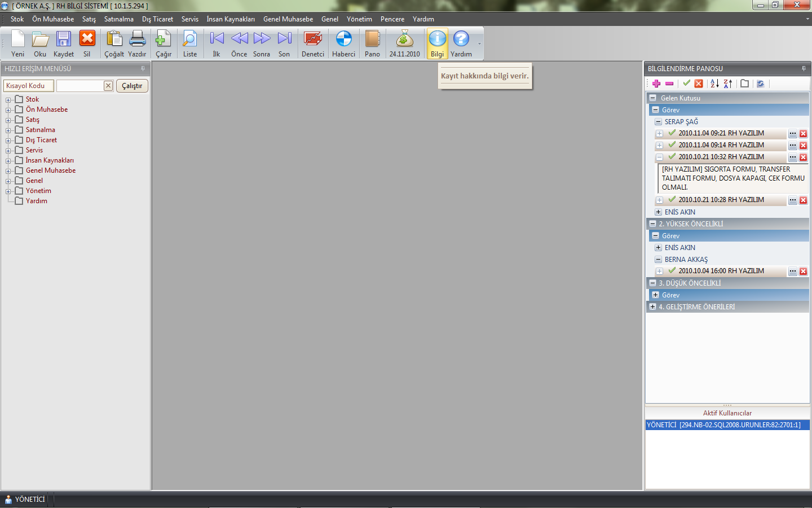Viewport: 812px width, 508px height.
Task: Click green checkmark in Bilgilendirme Panosu toolbar
Action: click(x=686, y=84)
